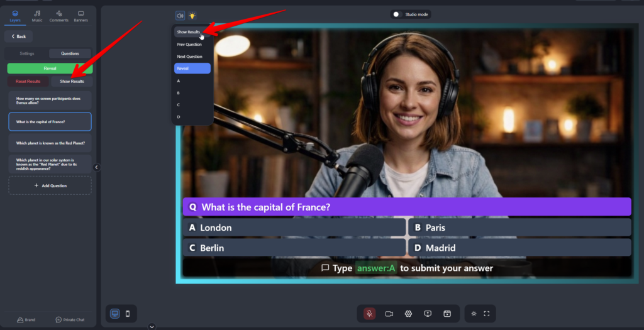Image resolution: width=644 pixels, height=330 pixels.
Task: Toggle Studio mode switch
Action: [x=397, y=14]
